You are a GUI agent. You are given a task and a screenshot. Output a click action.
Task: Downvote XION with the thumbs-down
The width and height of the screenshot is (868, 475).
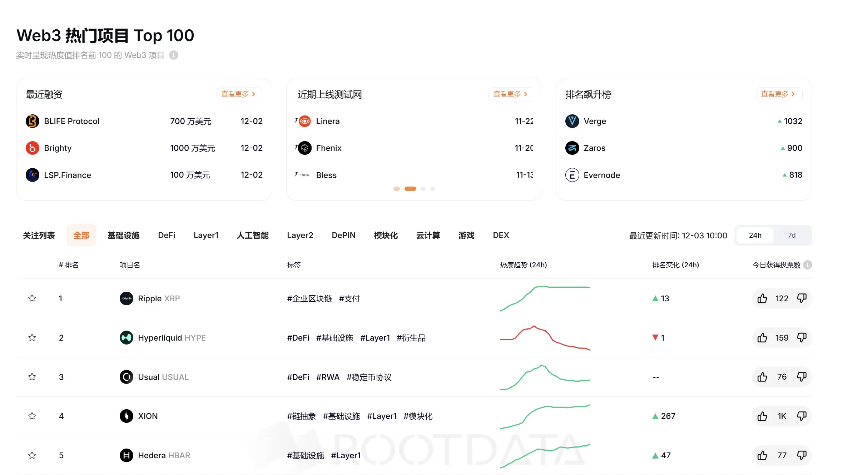802,416
